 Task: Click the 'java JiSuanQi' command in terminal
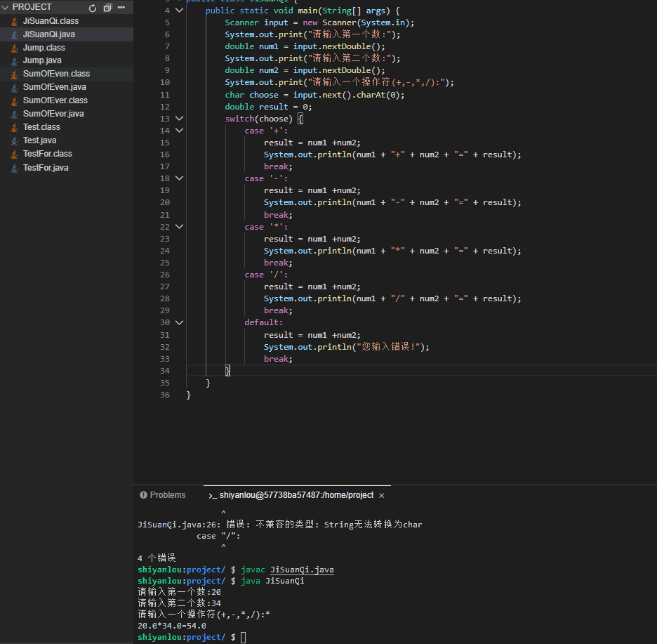273,581
